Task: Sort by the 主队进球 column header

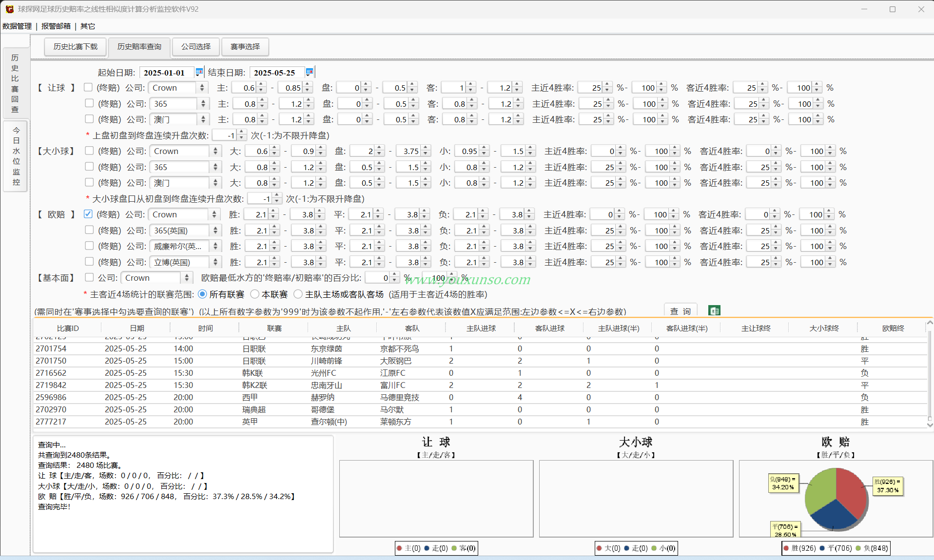Action: 481,328
